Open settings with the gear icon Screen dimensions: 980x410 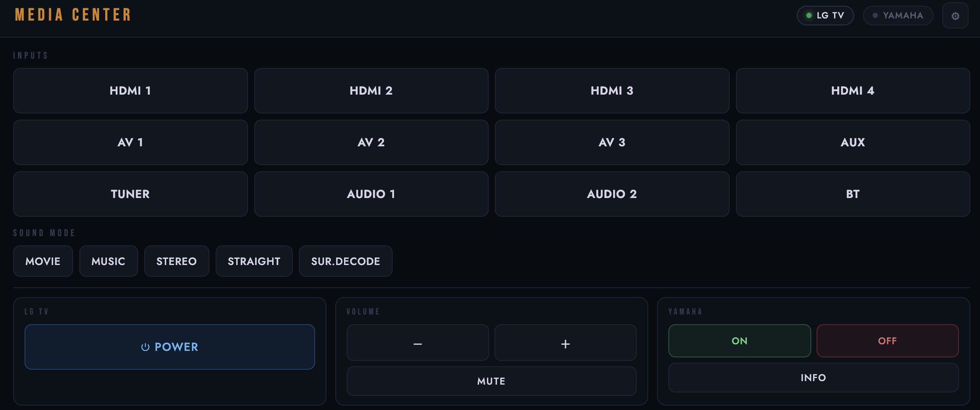[955, 16]
